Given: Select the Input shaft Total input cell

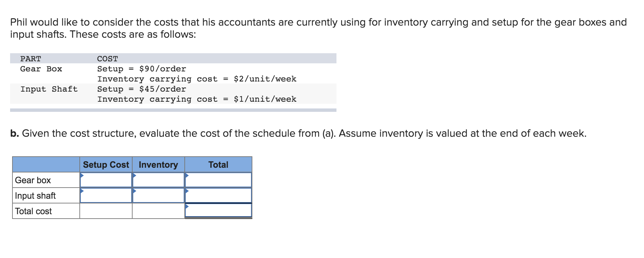Looking at the screenshot, I should [x=218, y=195].
